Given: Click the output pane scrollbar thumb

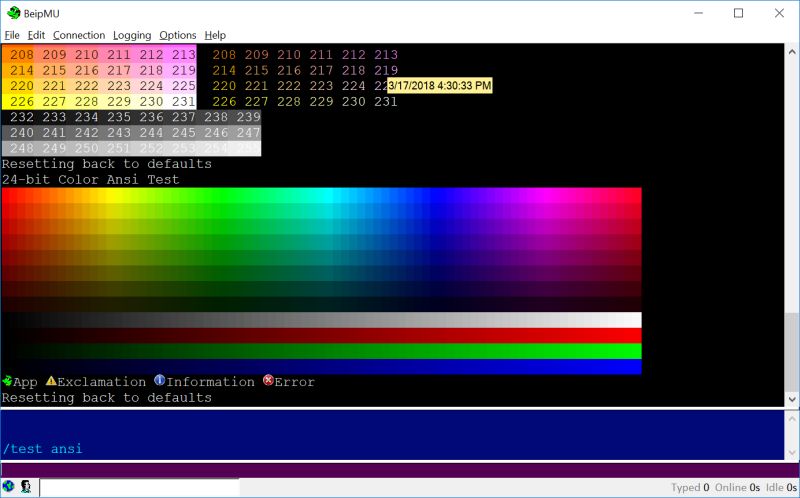Looking at the screenshot, I should [x=792, y=352].
